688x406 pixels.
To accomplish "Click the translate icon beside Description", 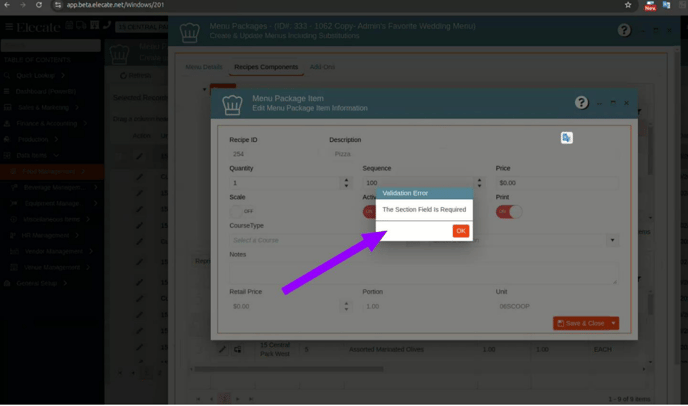I will coord(566,138).
